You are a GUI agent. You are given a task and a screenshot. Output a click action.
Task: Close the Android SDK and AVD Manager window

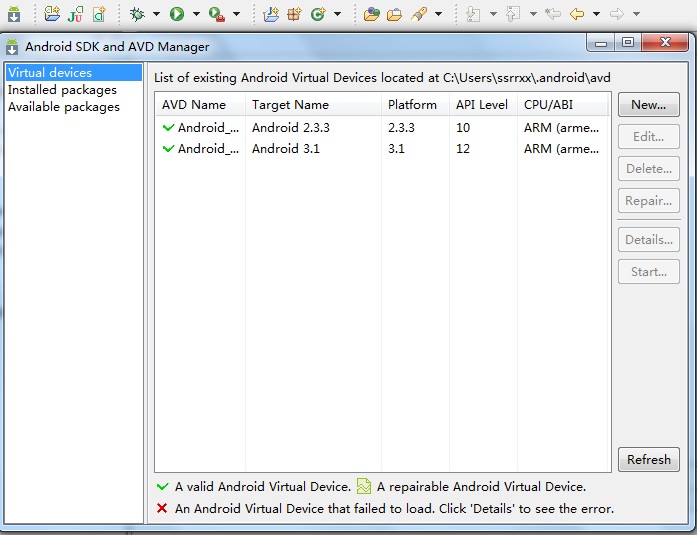click(665, 42)
